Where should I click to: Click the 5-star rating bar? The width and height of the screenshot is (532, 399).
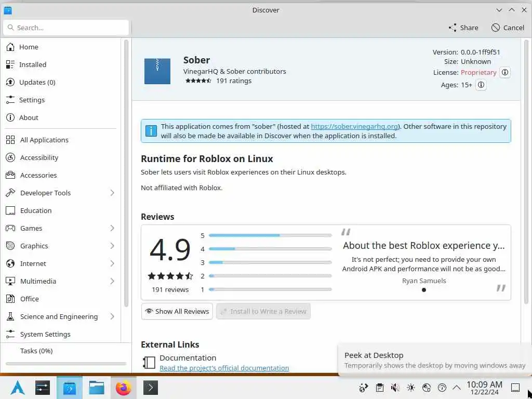270,235
